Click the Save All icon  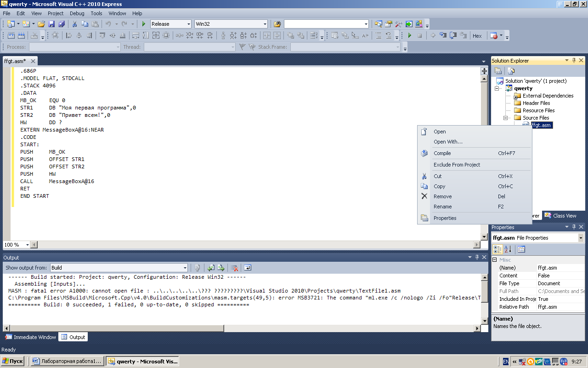(61, 24)
